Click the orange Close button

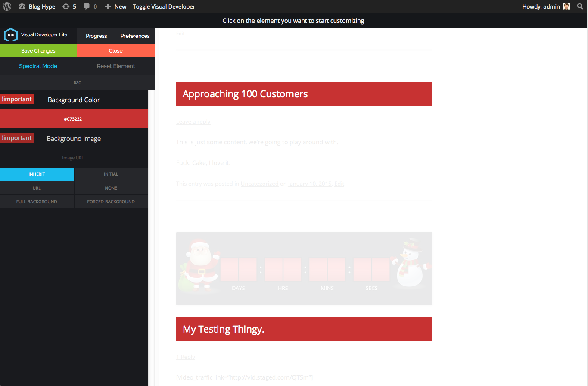point(116,50)
